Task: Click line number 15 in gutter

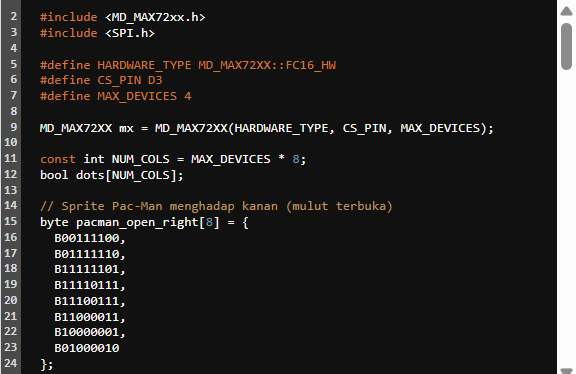Action: point(11,221)
